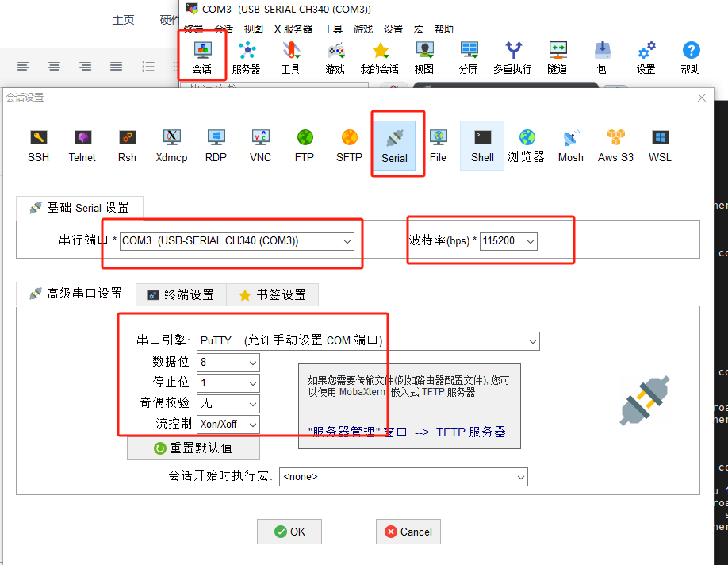Select 浏览器 browser session type
The height and width of the screenshot is (565, 728).
coord(526,146)
